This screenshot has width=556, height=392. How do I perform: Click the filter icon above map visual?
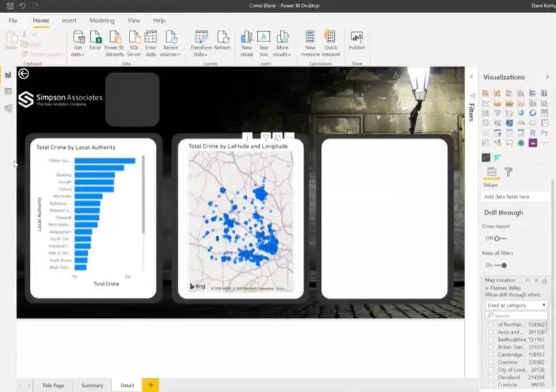click(266, 137)
